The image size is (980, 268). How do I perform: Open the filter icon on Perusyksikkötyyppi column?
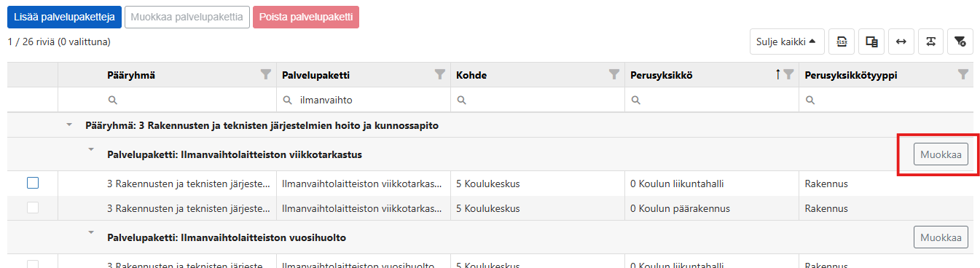pyautogui.click(x=963, y=74)
